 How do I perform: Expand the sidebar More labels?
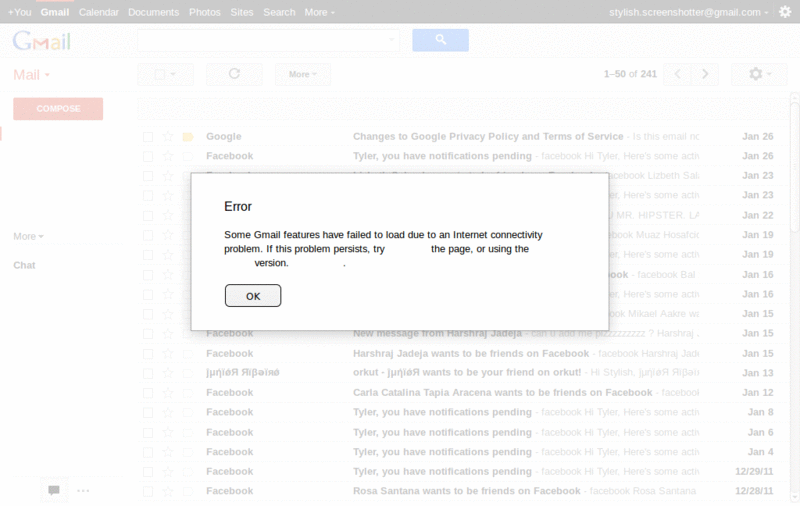(x=29, y=236)
